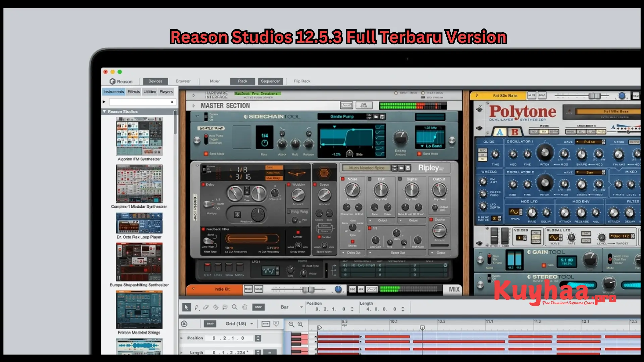Select Europa Shapeshifting Synthesizer thumbnail
Screen dimensions: 644x362
coord(139,262)
